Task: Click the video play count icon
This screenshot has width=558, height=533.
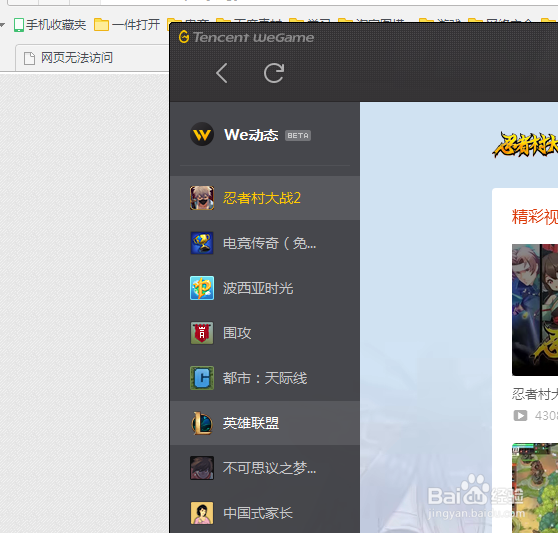Action: [520, 416]
